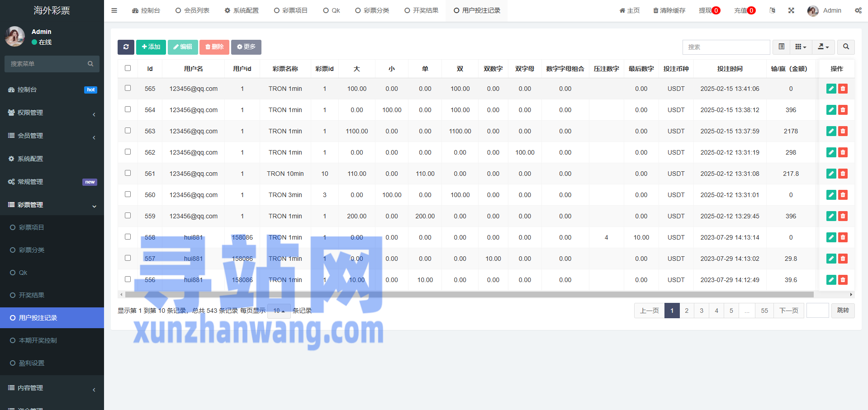Screen dimensions: 868x410
Task: Delete record 556 with red trash icon
Action: [x=843, y=280]
